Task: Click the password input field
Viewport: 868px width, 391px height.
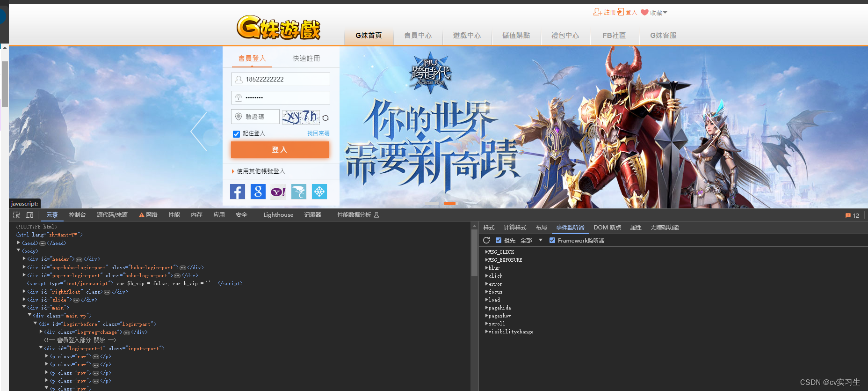Action: pos(281,97)
